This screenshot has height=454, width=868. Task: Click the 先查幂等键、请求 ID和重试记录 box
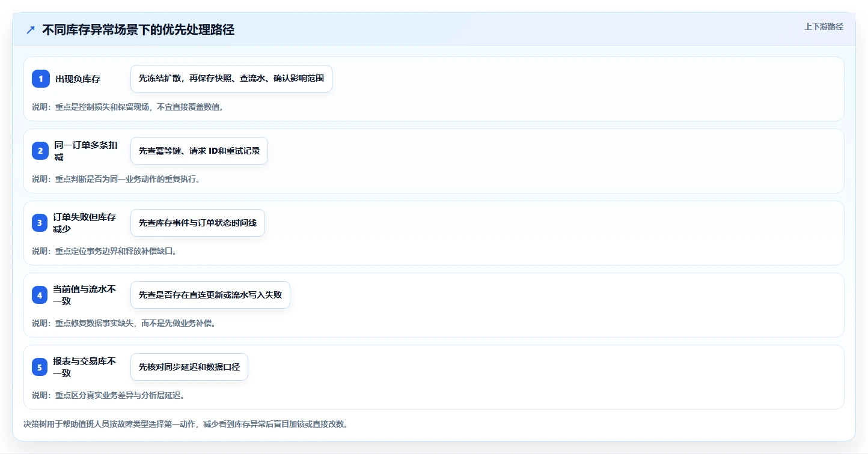(199, 151)
